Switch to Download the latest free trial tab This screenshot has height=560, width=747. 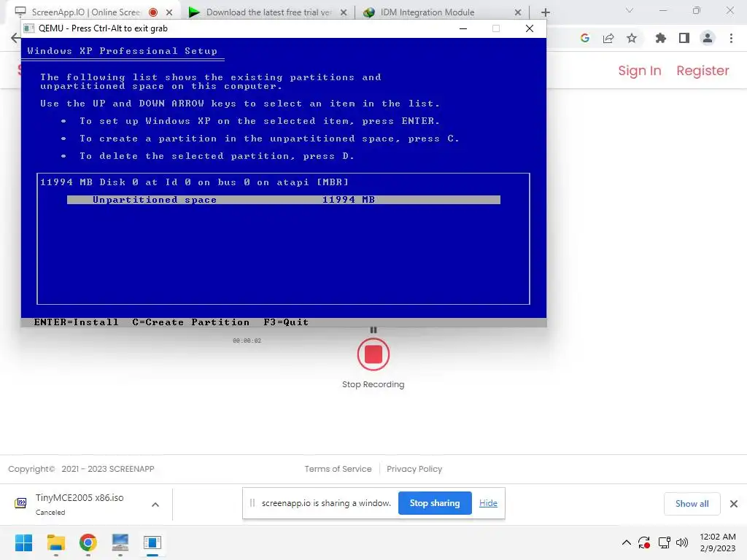[268, 12]
